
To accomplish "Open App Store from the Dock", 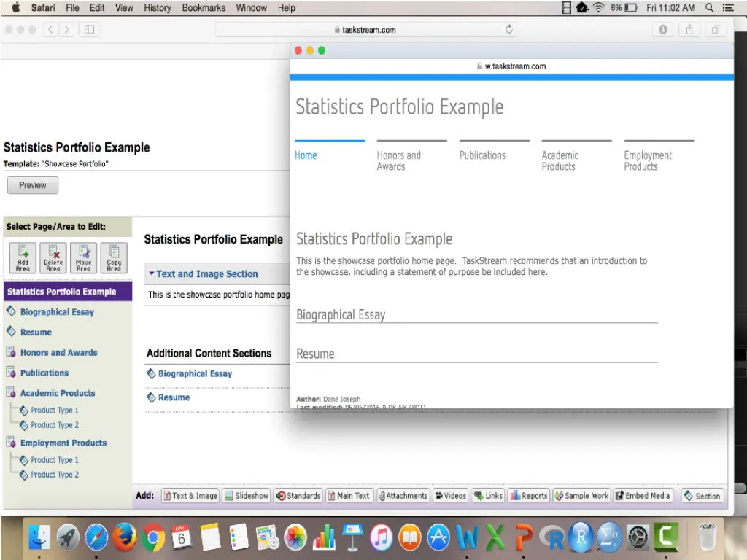I will pyautogui.click(x=438, y=537).
